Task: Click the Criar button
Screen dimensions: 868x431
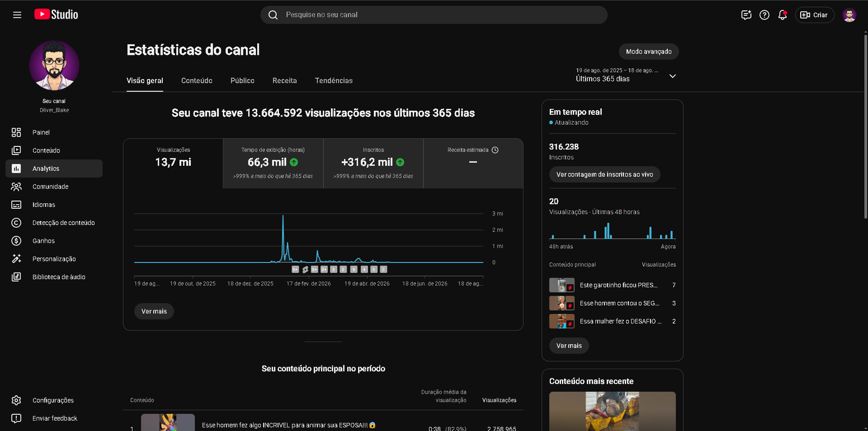Action: click(x=814, y=15)
